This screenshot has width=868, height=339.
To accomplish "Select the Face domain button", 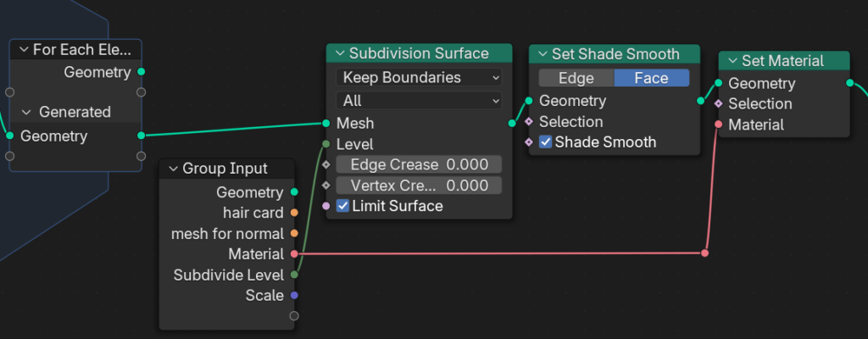I will click(x=651, y=78).
